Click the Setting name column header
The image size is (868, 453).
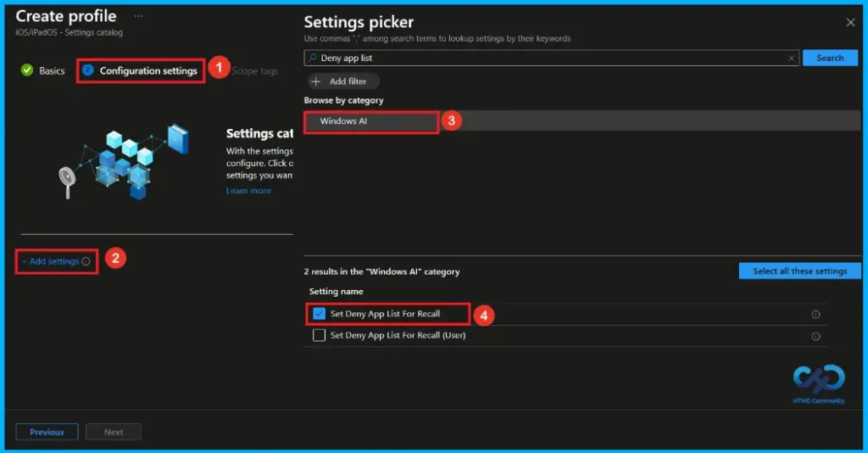(336, 291)
